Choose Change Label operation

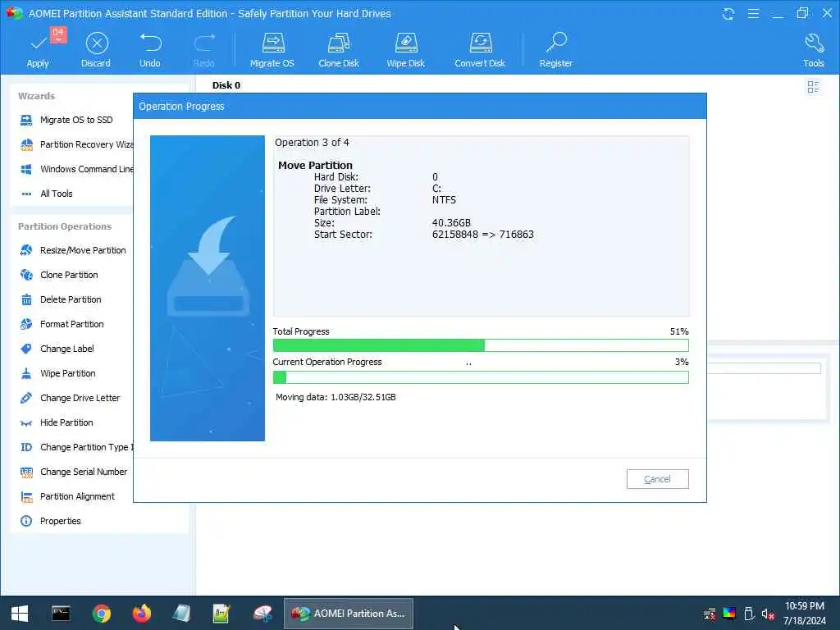(57, 349)
